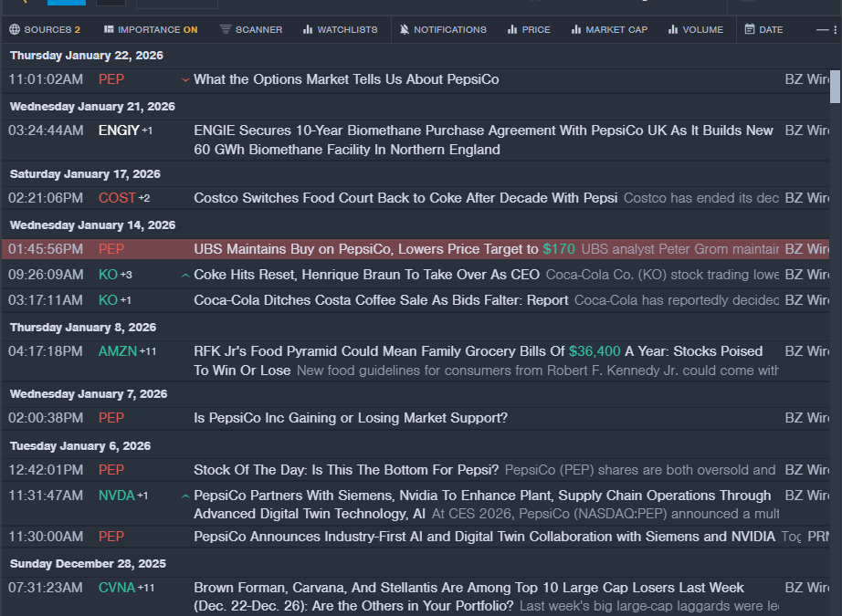
Task: Open the Coke Hits Reset headline
Action: (x=366, y=275)
